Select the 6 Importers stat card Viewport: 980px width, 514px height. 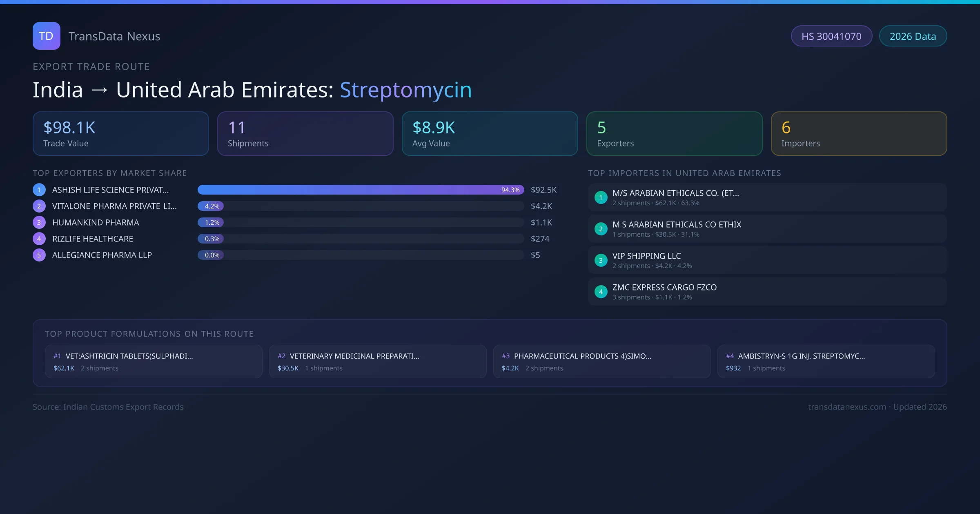tap(859, 134)
